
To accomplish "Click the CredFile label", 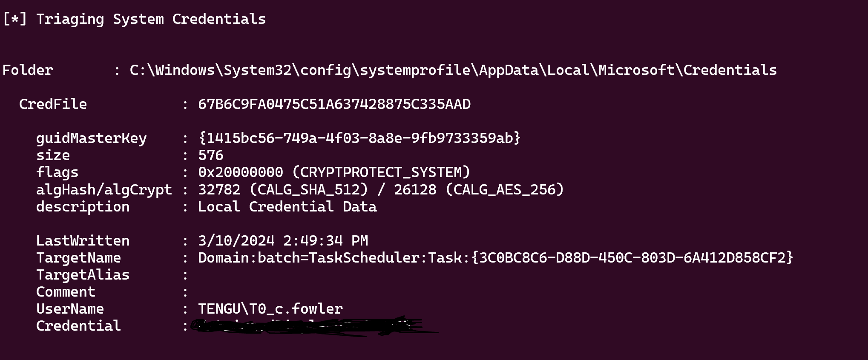I will [x=53, y=104].
